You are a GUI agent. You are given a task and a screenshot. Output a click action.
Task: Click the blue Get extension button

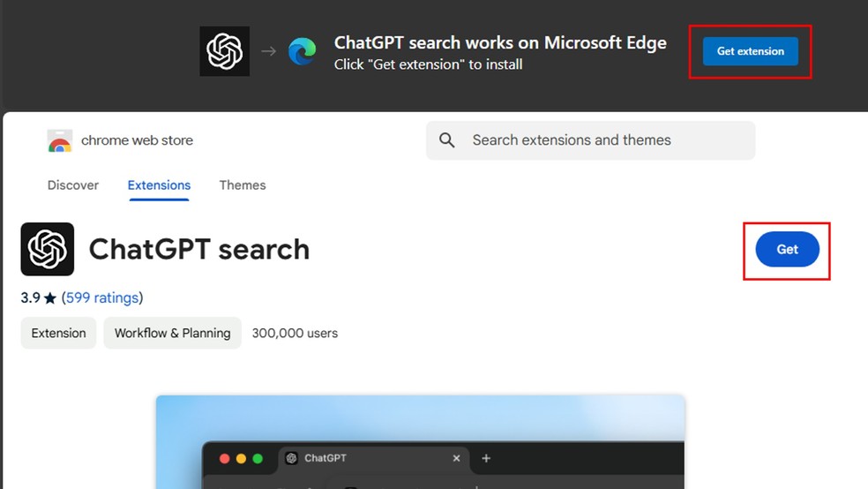point(750,51)
